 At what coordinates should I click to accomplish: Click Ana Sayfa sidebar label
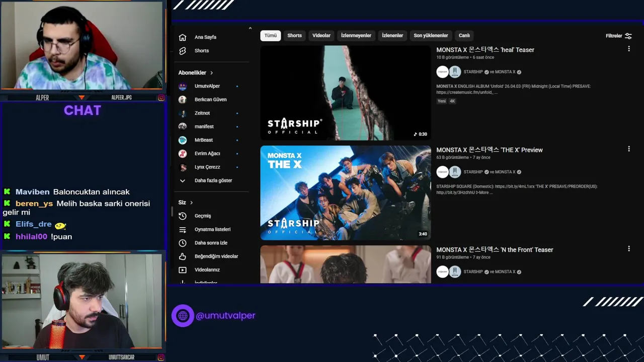pos(205,37)
